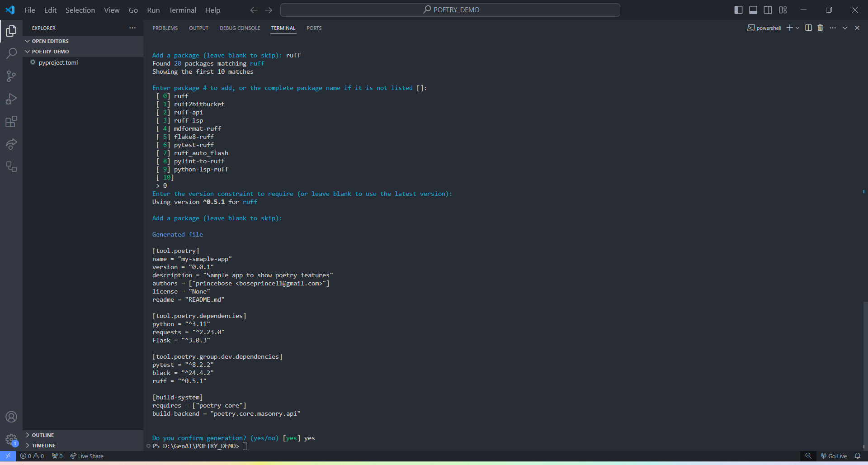Collapse the POETRY_DEMO folder section
This screenshot has width=868, height=465.
(83, 52)
